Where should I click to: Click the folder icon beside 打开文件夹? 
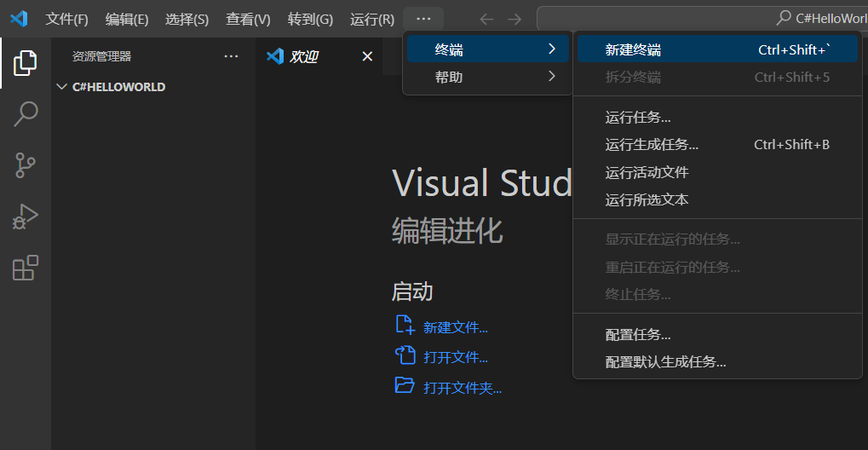[405, 384]
